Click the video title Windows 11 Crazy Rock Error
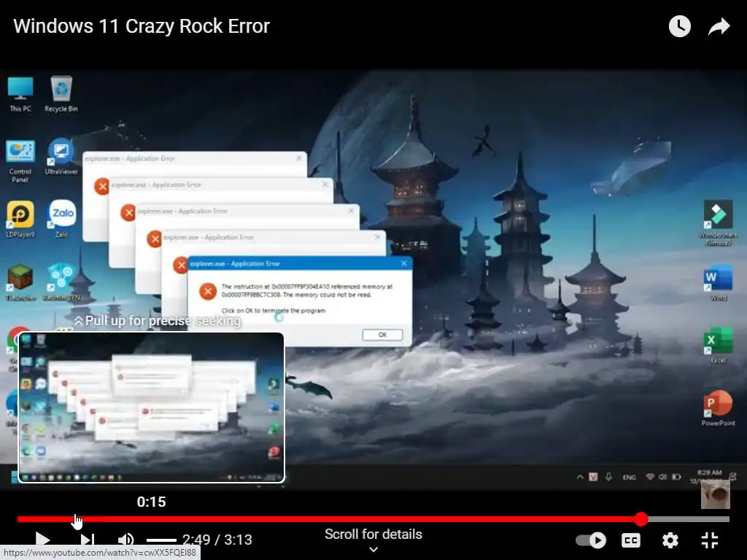Viewport: 747px width, 560px height. pyautogui.click(x=142, y=26)
